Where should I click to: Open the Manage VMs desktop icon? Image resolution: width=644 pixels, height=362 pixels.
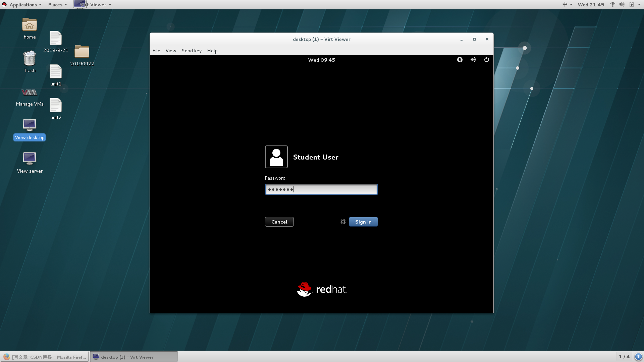tap(30, 93)
